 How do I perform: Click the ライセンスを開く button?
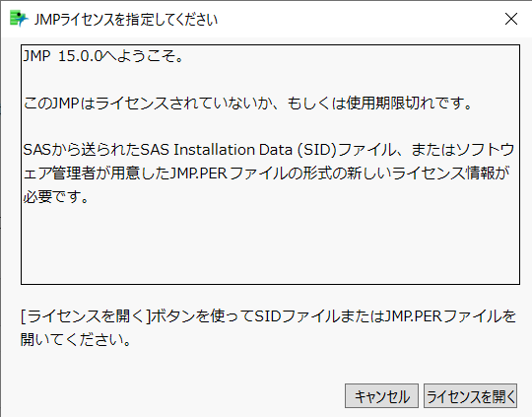click(x=471, y=395)
